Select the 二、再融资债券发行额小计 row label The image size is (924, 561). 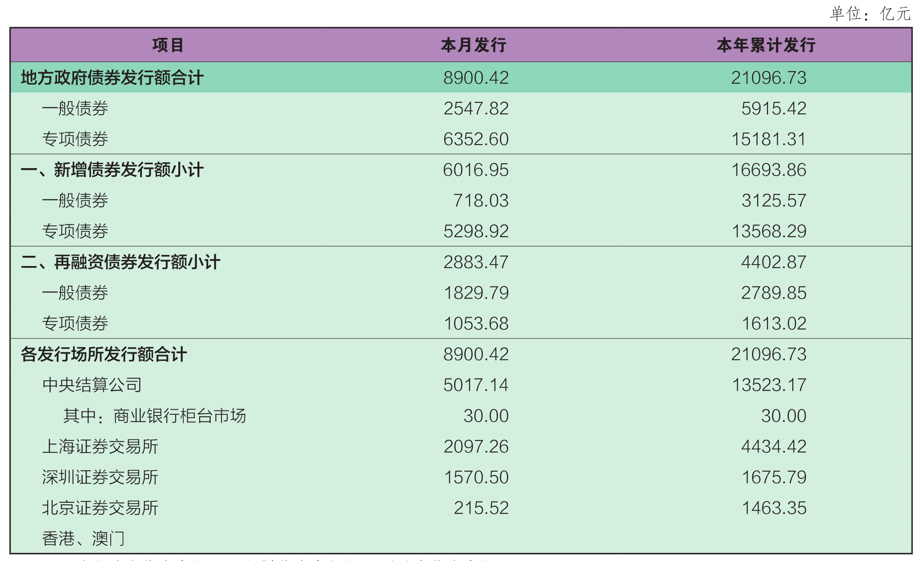pos(121,262)
